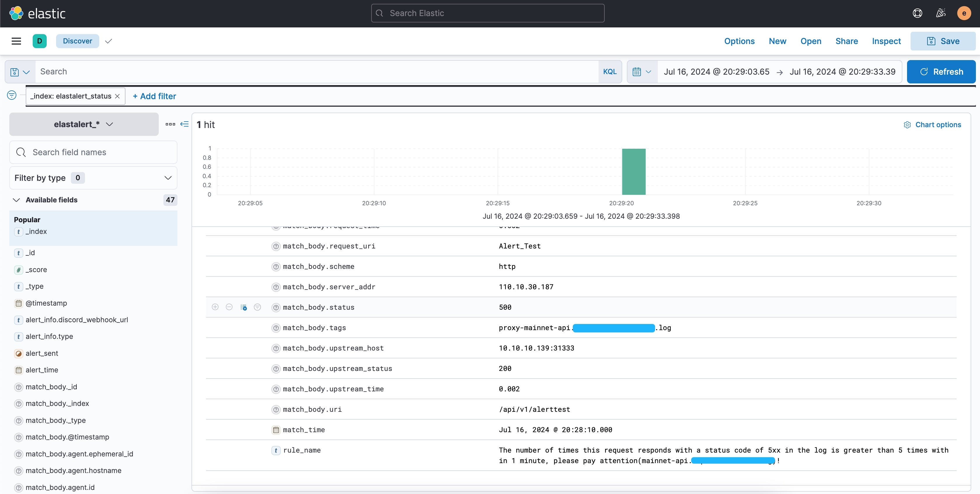Click the Refresh button
Screen dimensions: 980x494
pyautogui.click(x=941, y=72)
